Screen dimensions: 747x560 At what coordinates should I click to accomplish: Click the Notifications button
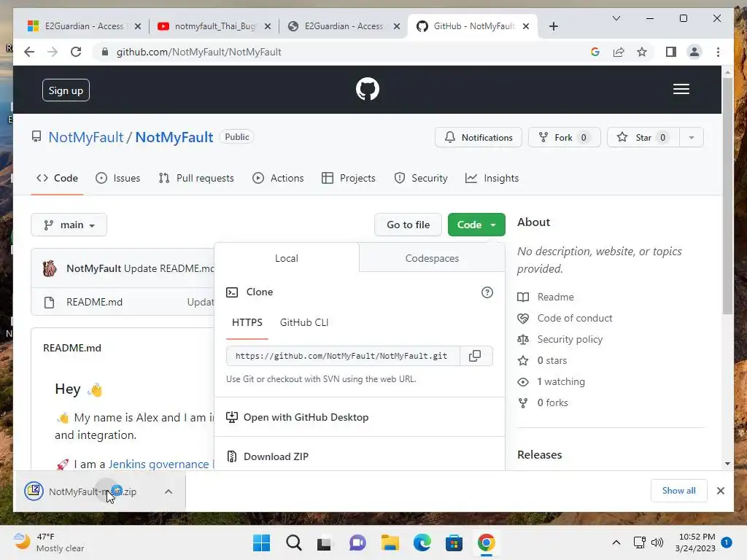click(x=479, y=138)
